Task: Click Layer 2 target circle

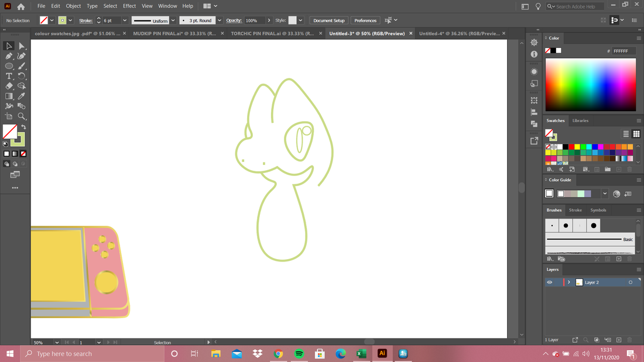Action: (x=631, y=282)
